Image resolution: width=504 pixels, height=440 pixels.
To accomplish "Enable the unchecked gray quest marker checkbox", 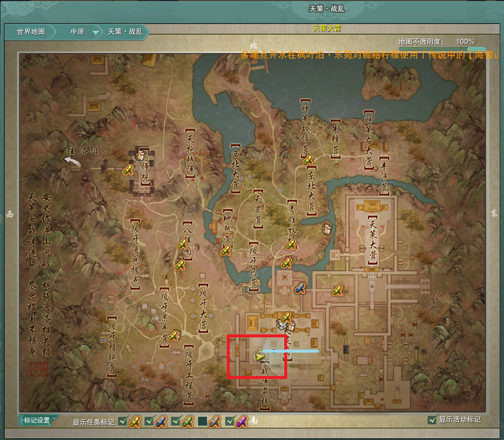I will [202, 421].
